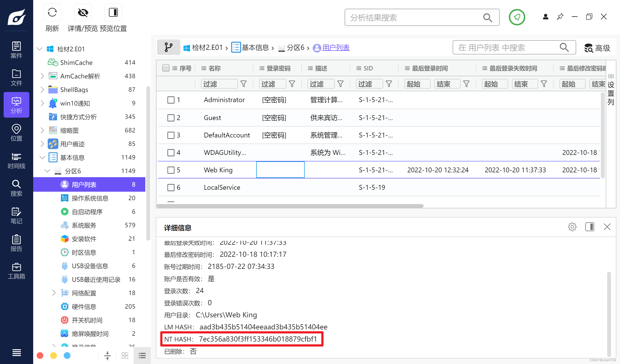620x364 pixels.
Task: Collapse the 基本信息 tree node
Action: 42,157
